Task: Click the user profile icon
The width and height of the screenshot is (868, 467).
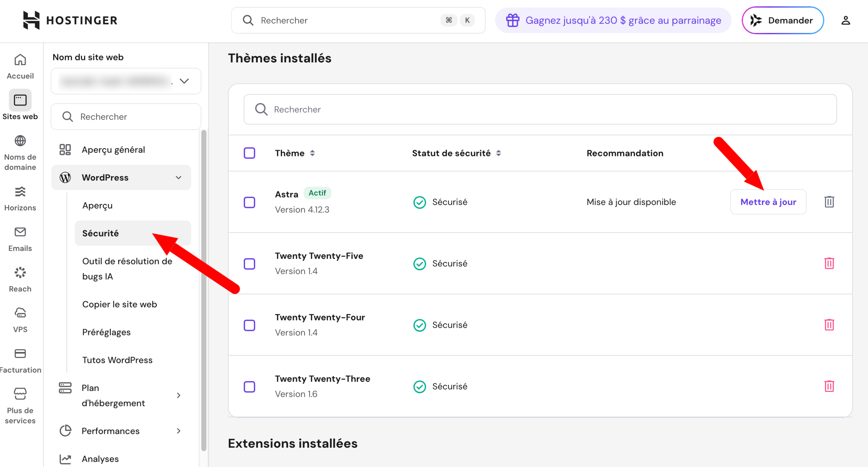Action: tap(846, 20)
